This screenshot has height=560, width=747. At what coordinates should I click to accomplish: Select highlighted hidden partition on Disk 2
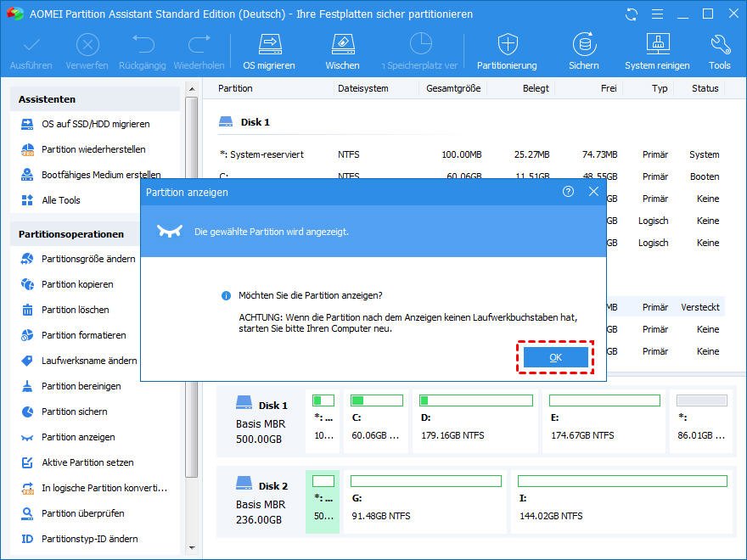point(323,502)
